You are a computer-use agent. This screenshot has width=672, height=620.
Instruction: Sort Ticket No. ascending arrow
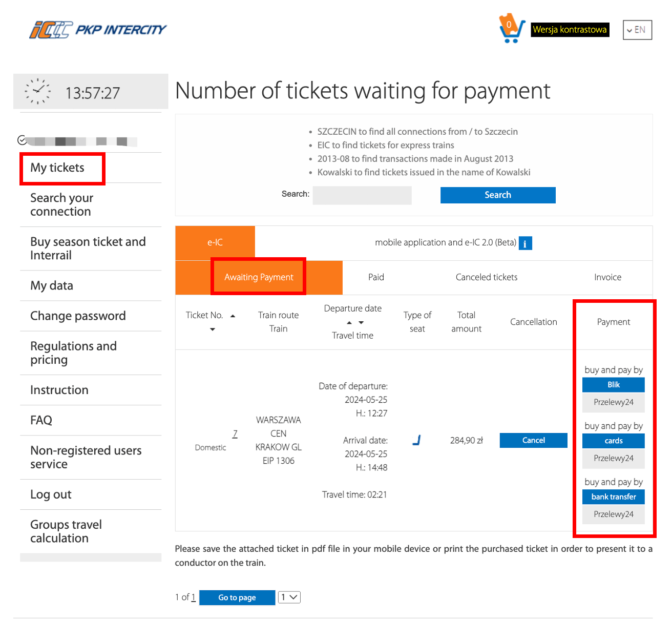coord(233,316)
